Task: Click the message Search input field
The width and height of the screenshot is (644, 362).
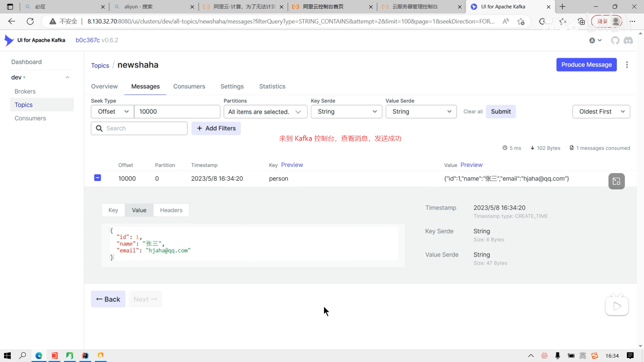Action: point(144,128)
